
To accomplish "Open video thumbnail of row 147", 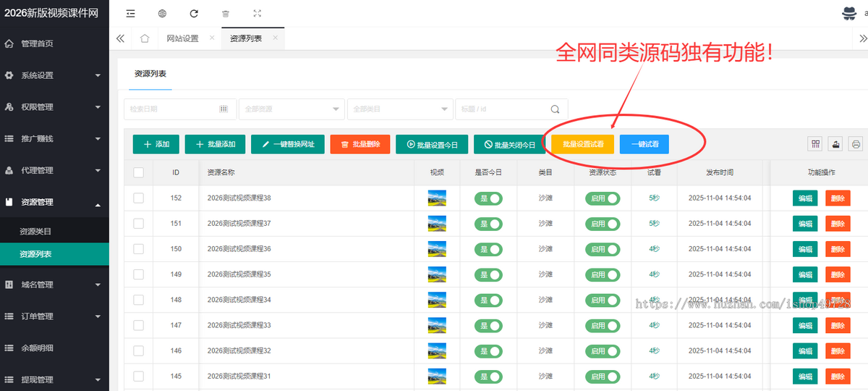I will point(437,325).
